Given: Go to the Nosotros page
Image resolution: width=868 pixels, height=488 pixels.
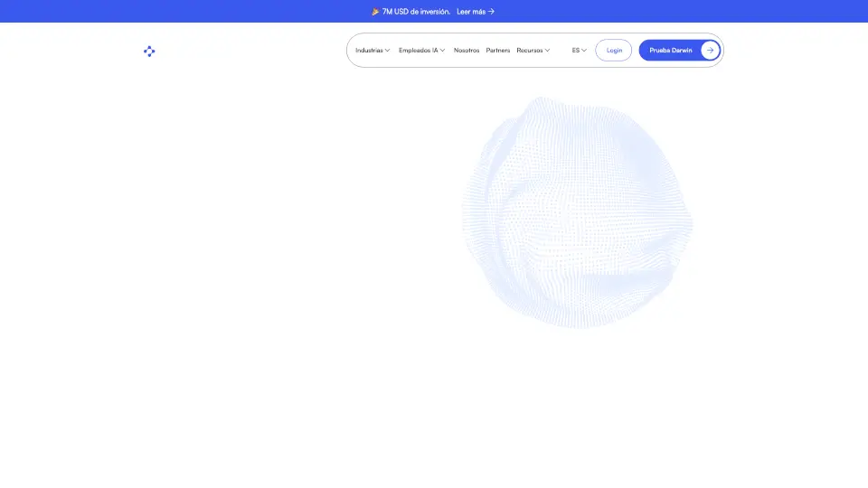Looking at the screenshot, I should [467, 51].
